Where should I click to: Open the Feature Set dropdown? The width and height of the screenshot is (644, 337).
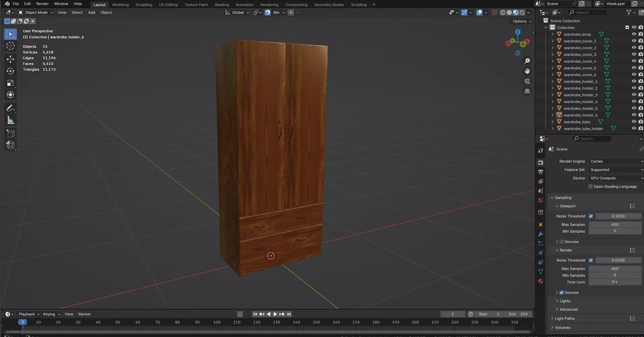616,170
